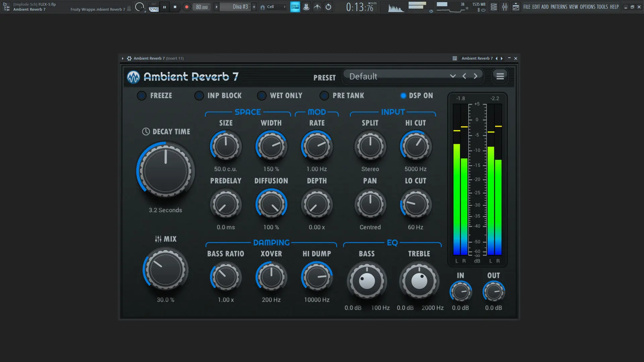Enable WET ONLY mode
The height and width of the screenshot is (362, 644).
[x=262, y=96]
